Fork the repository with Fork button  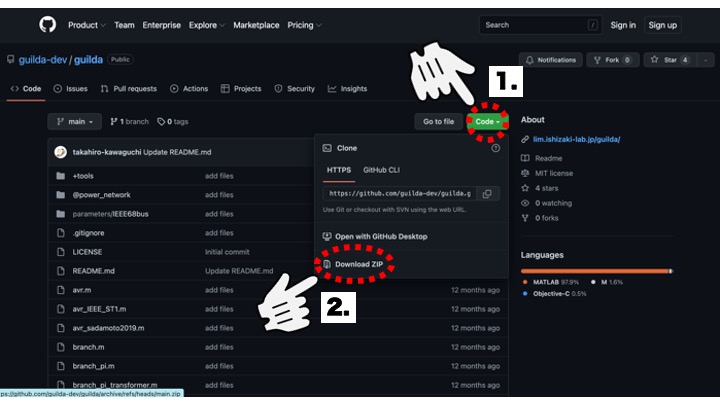613,60
